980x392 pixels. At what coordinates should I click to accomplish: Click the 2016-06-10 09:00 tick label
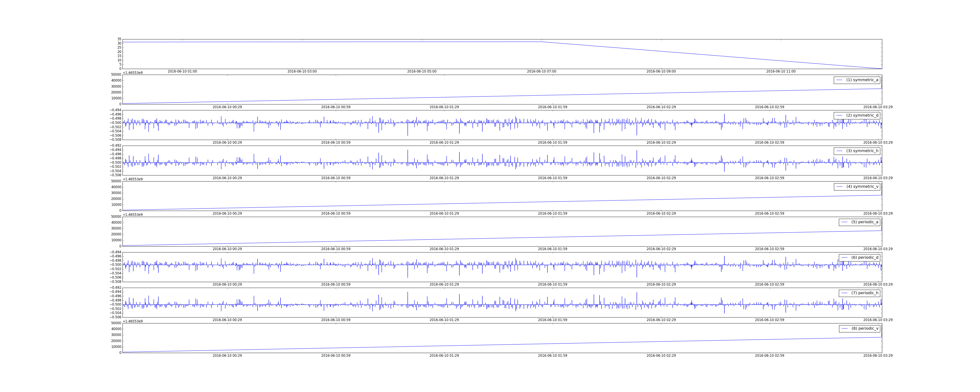coord(661,72)
